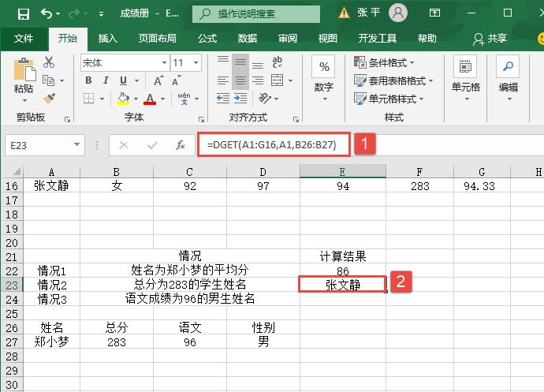Click the cell borders icon
544x392 pixels.
pyautogui.click(x=89, y=99)
